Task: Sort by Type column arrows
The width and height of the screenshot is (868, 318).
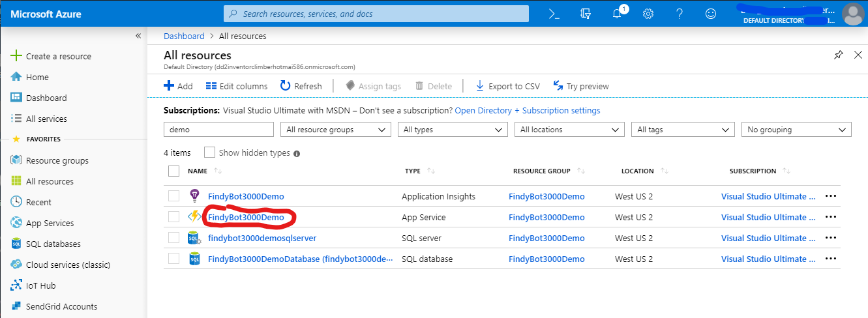Action: (x=431, y=171)
